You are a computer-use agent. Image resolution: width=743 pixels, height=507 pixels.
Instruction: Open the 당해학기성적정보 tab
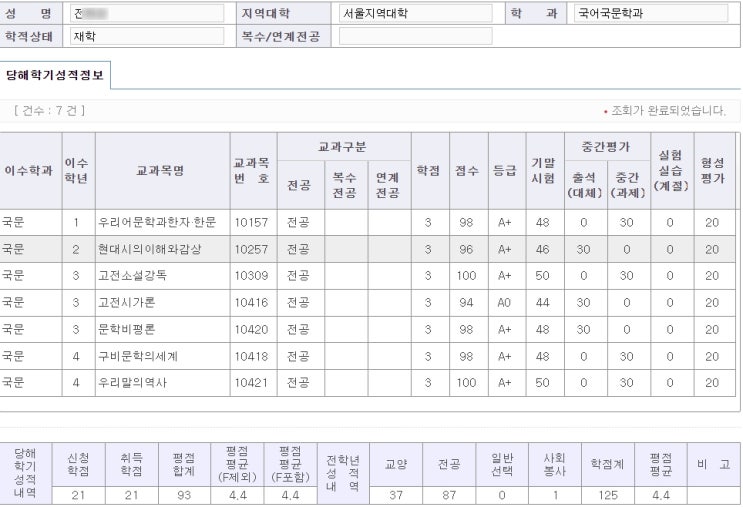pos(55,75)
